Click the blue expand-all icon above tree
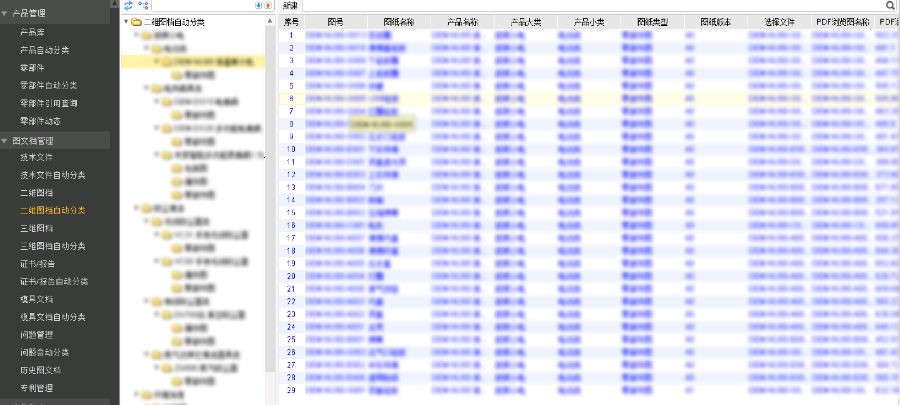The height and width of the screenshot is (405, 900). [259, 6]
